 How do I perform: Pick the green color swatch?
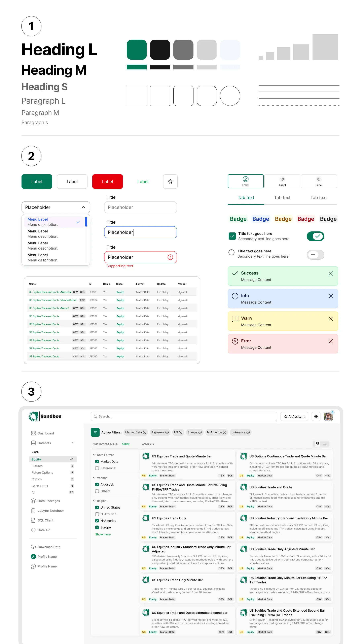coord(137,50)
